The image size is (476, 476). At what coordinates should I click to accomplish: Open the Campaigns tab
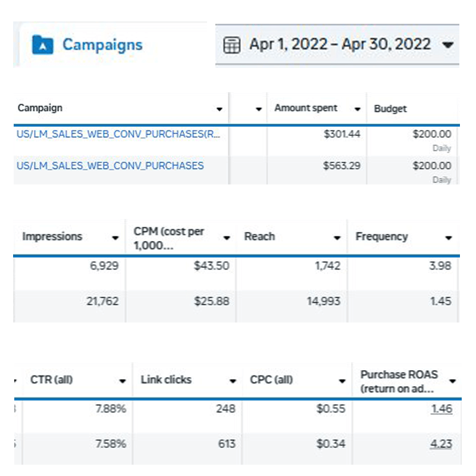click(102, 45)
